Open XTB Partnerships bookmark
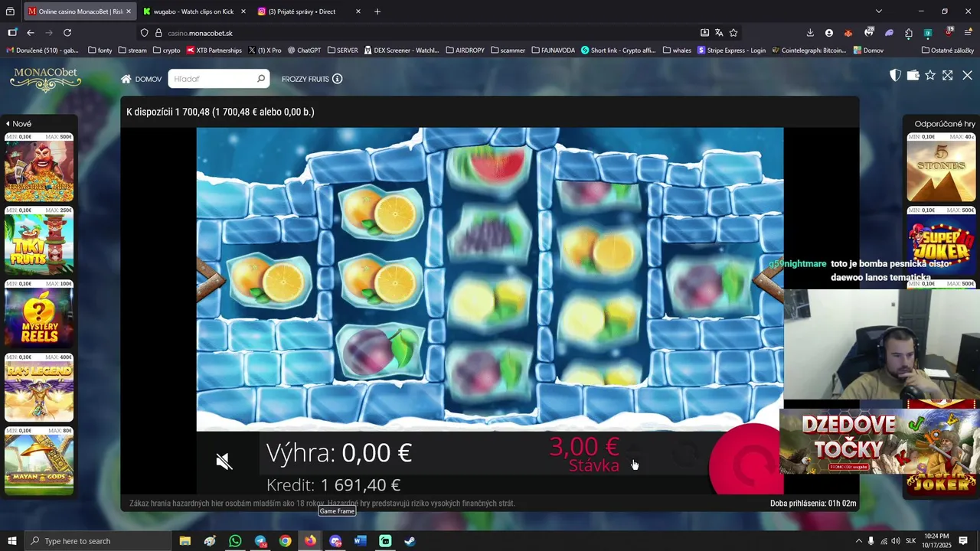The image size is (980, 551). [x=214, y=51]
